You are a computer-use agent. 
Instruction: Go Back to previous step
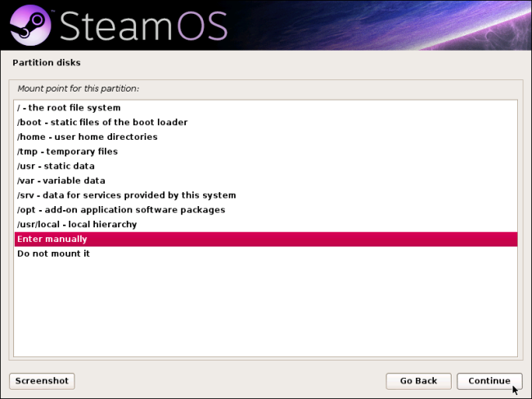point(418,381)
